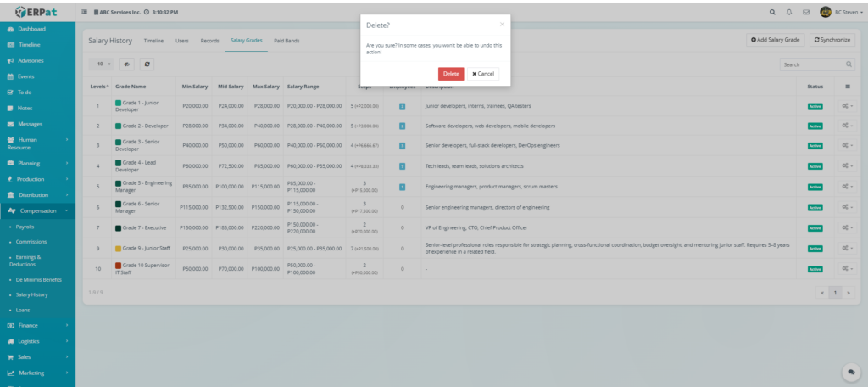Screen dimensions: 868x387
Task: Refresh the salary grades table
Action: coord(147,64)
